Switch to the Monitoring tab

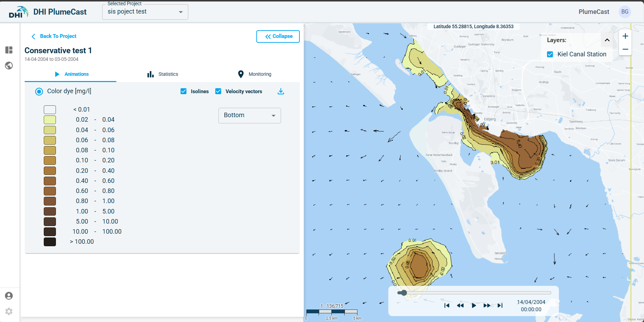click(255, 74)
